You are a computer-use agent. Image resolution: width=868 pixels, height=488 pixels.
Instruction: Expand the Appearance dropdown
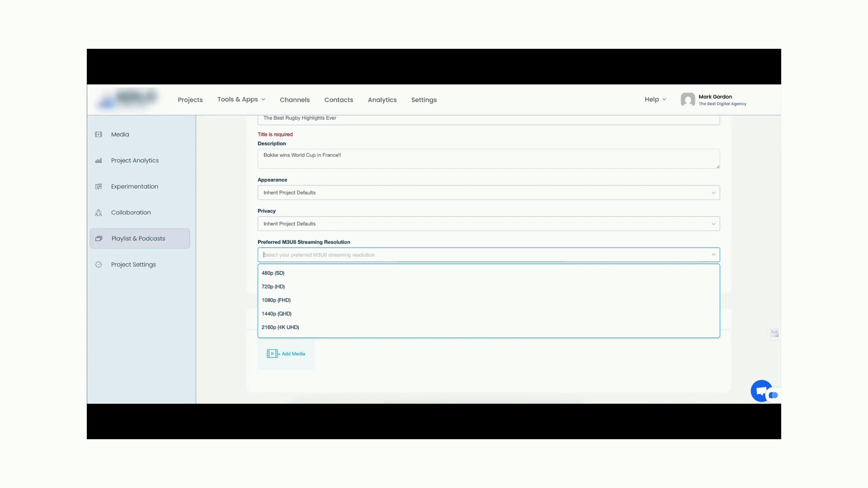coord(713,193)
